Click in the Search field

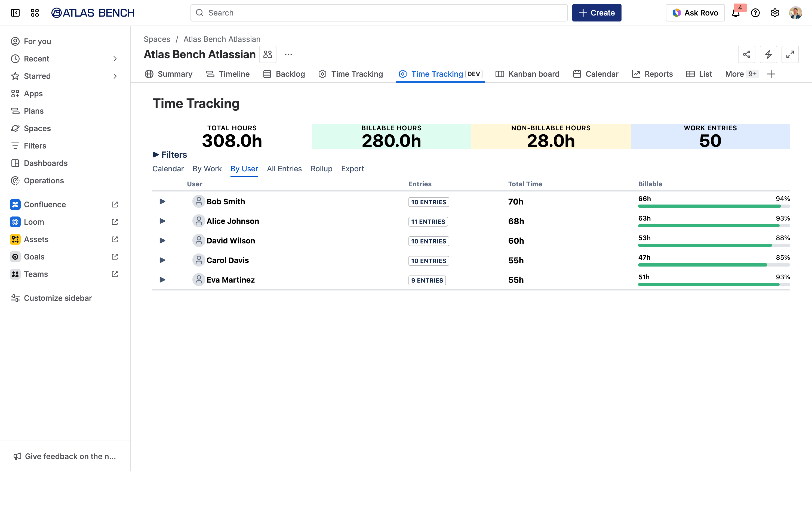tap(379, 13)
